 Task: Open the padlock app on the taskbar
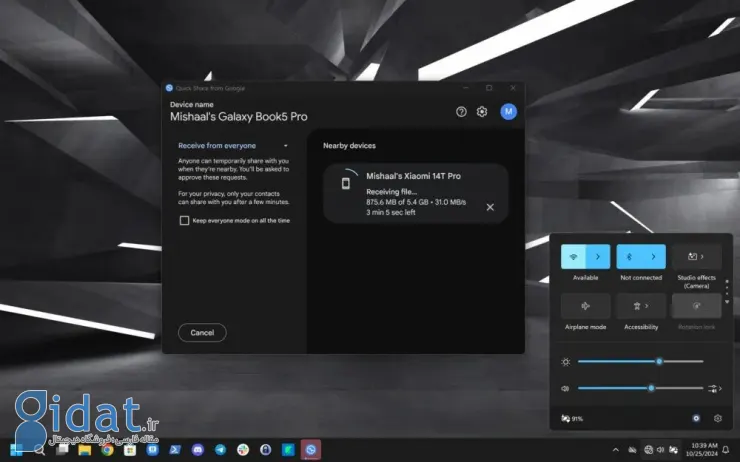point(266,450)
